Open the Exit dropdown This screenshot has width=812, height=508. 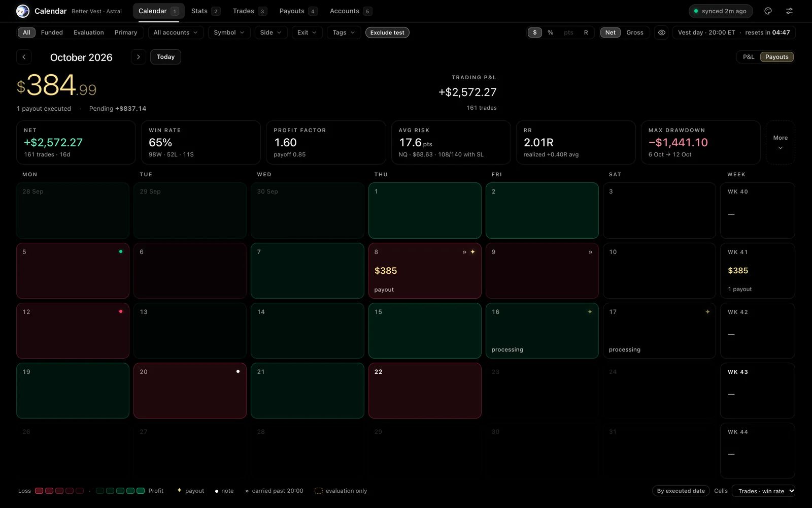(307, 33)
